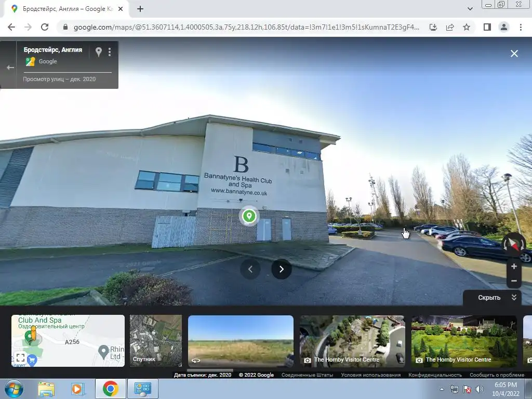Move to next Street View position
This screenshot has width=532, height=399.
click(x=281, y=269)
